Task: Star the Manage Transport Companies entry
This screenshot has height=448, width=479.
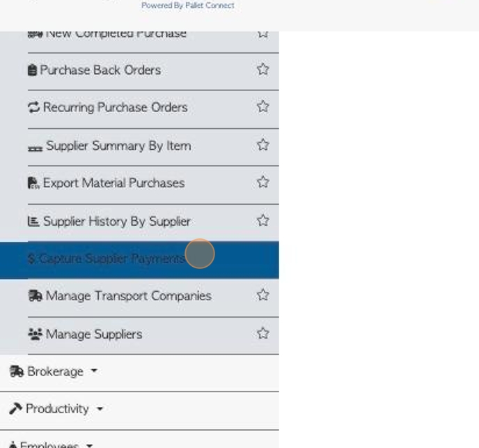Action: click(x=262, y=295)
